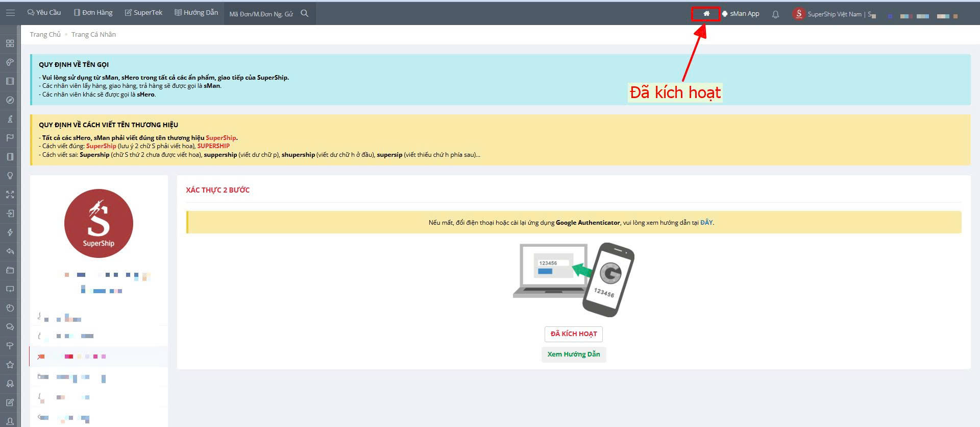980x427 pixels.
Task: Click QUY ĐỊNH VỀ CÁCH VIẾT TÊN THƯƠNG HIỆU heading
Action: (x=108, y=125)
